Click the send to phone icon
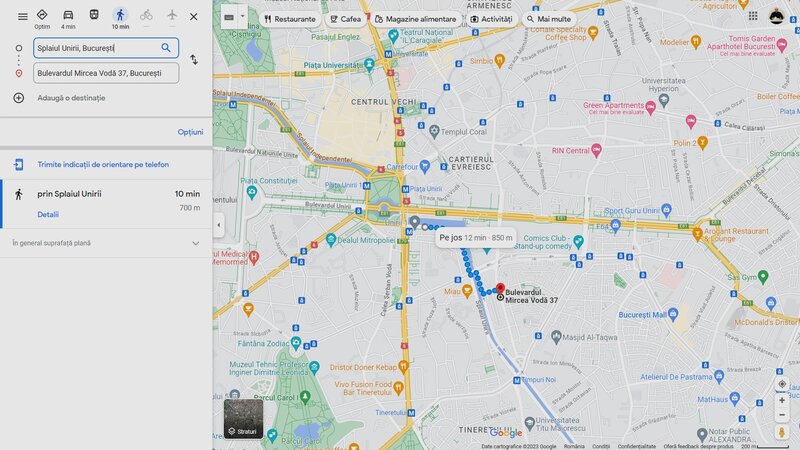The height and width of the screenshot is (450, 800). point(19,164)
